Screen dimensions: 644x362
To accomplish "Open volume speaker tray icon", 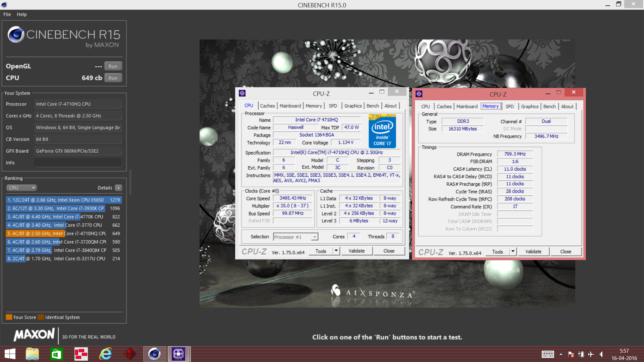I will [601, 354].
